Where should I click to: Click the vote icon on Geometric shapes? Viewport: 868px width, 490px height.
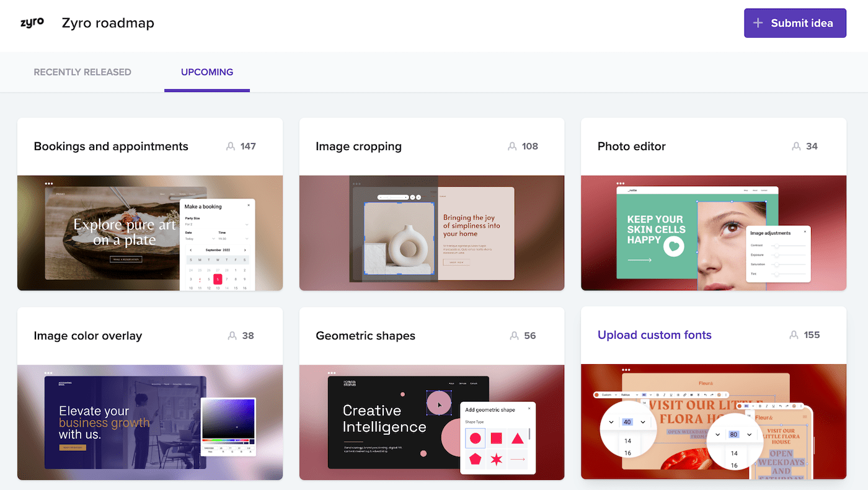pyautogui.click(x=514, y=336)
